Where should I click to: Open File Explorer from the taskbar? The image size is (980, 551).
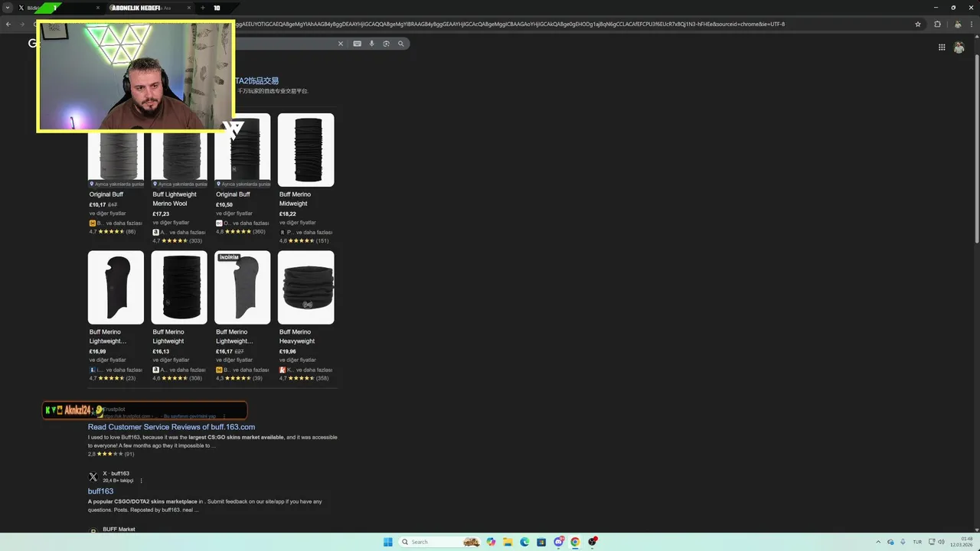[x=508, y=542]
